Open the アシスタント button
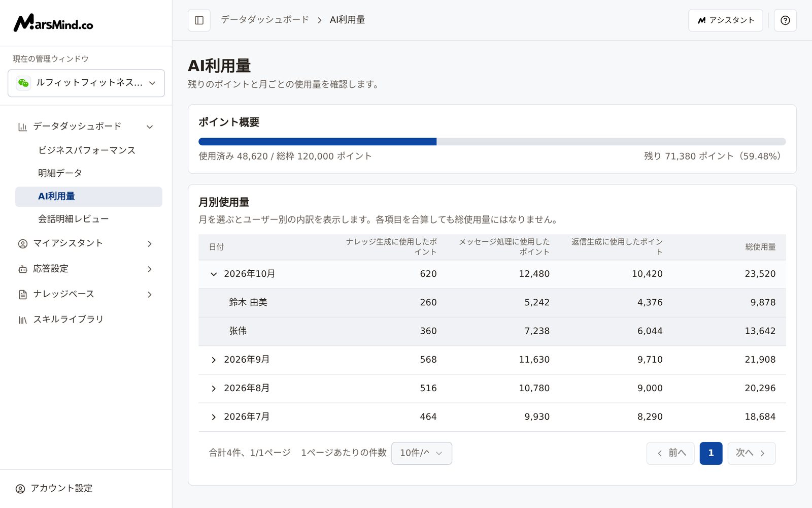Screen dimensions: 812x508 pos(725,20)
